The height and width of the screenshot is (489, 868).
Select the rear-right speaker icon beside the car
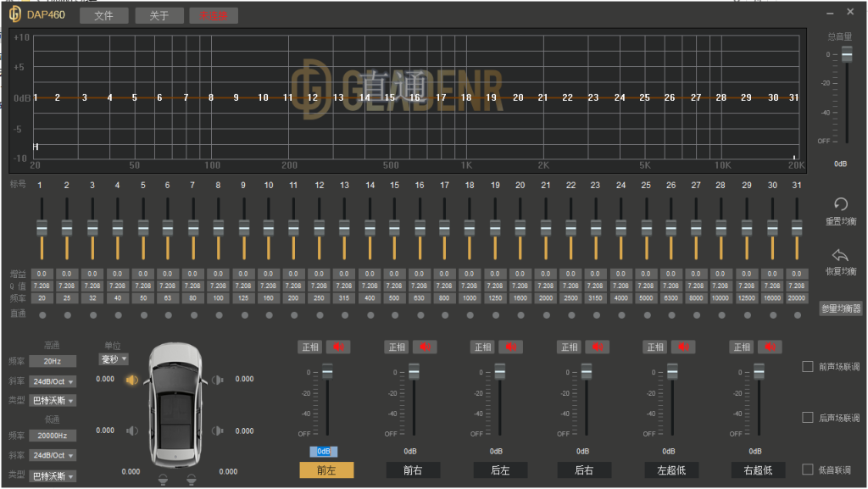point(218,431)
